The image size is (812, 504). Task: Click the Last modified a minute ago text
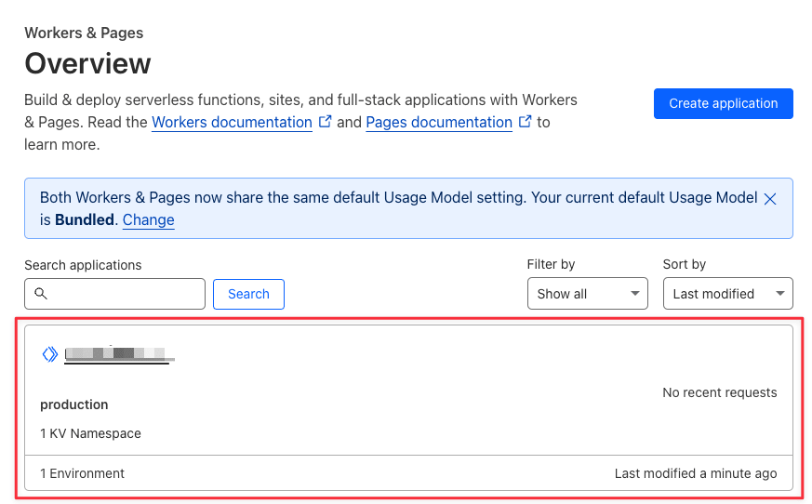point(696,473)
